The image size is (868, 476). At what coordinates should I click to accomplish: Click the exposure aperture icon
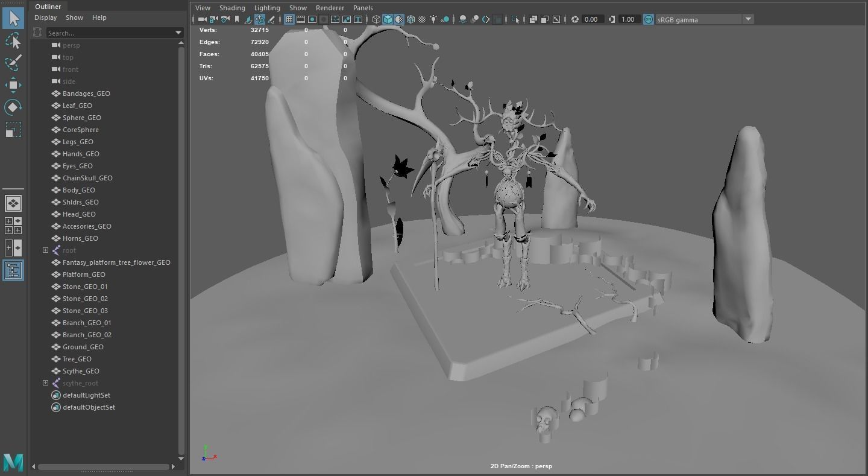(x=576, y=19)
